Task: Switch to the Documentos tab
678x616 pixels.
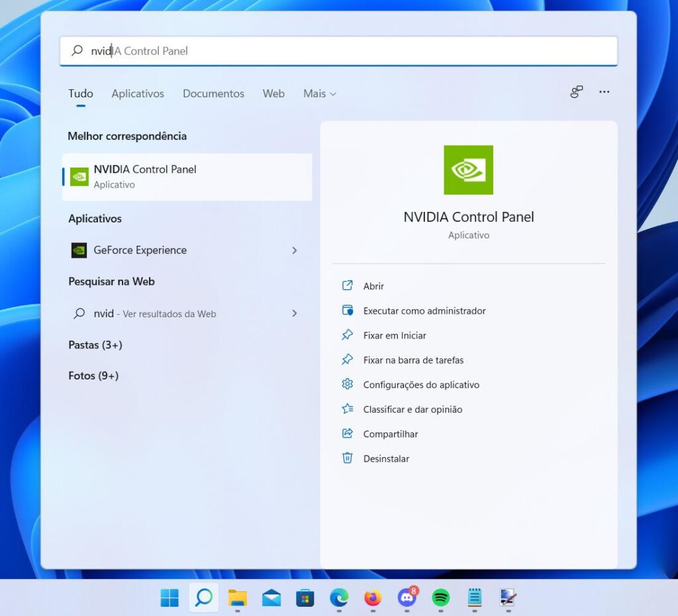Action: coord(213,93)
